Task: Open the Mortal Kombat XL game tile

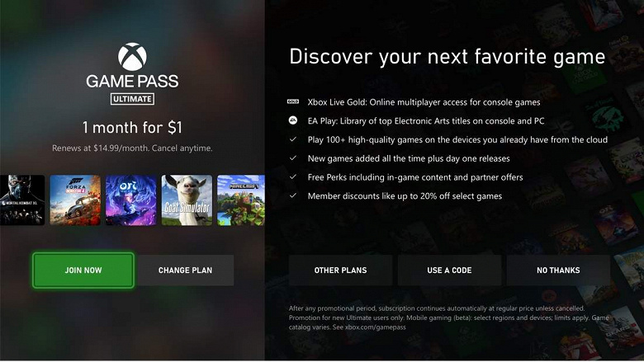Action: (22, 200)
